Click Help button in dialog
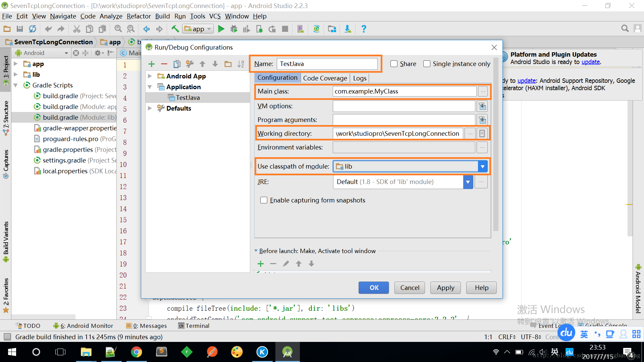The image size is (644, 362). [482, 288]
